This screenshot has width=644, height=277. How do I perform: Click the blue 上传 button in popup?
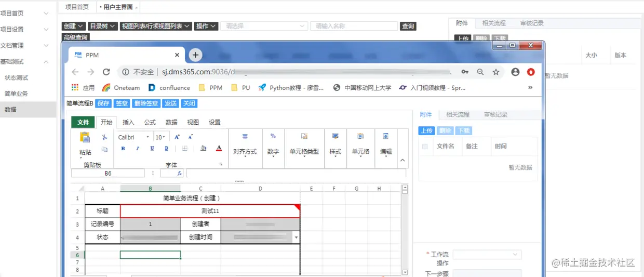click(426, 131)
